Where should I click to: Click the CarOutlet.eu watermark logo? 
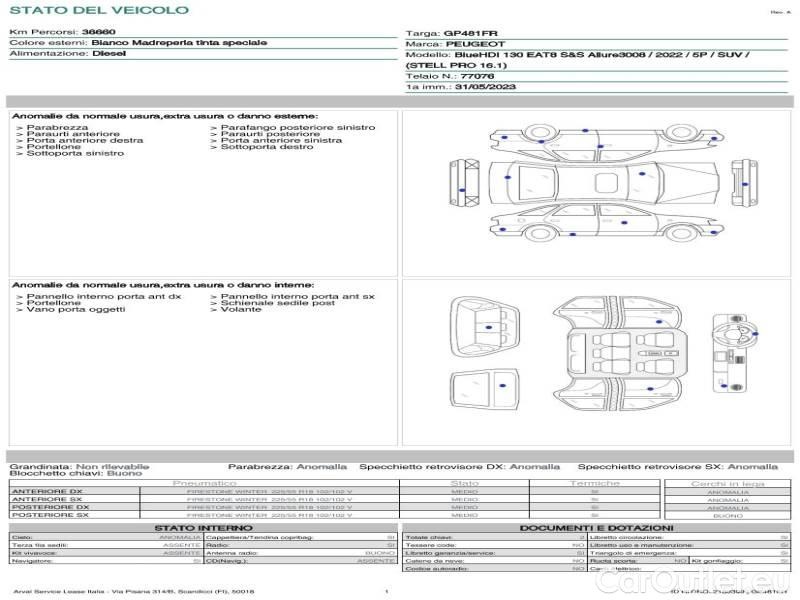(x=732, y=583)
